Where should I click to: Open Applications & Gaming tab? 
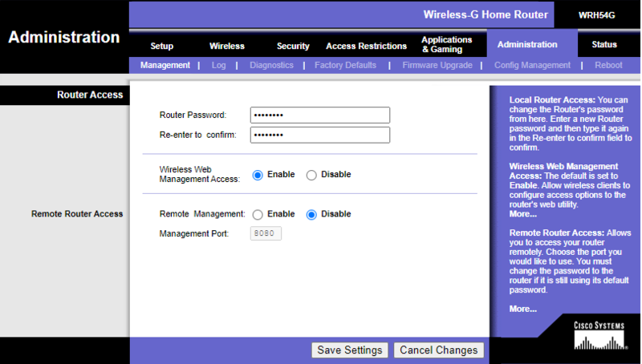point(447,44)
